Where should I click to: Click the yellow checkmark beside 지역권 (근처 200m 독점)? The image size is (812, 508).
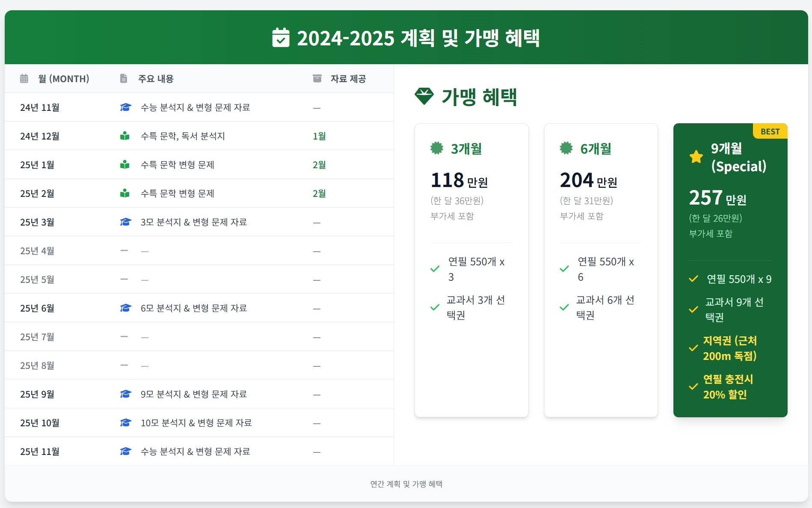(693, 348)
